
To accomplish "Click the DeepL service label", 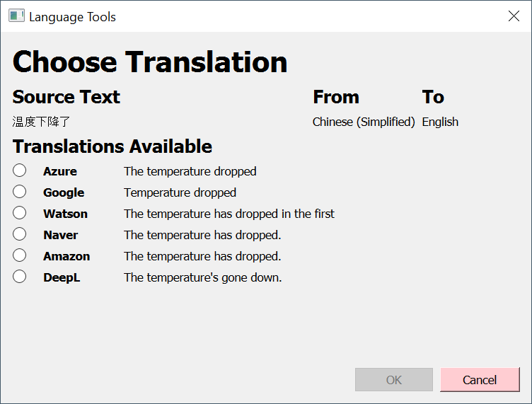I will pos(62,277).
